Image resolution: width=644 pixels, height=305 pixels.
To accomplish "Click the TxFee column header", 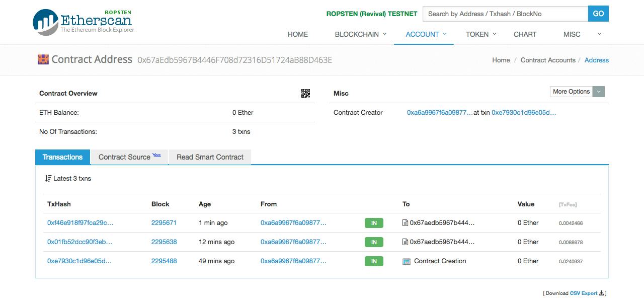I will click(568, 204).
